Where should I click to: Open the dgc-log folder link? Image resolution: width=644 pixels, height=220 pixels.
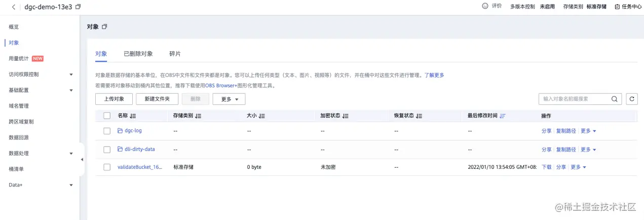(x=133, y=131)
